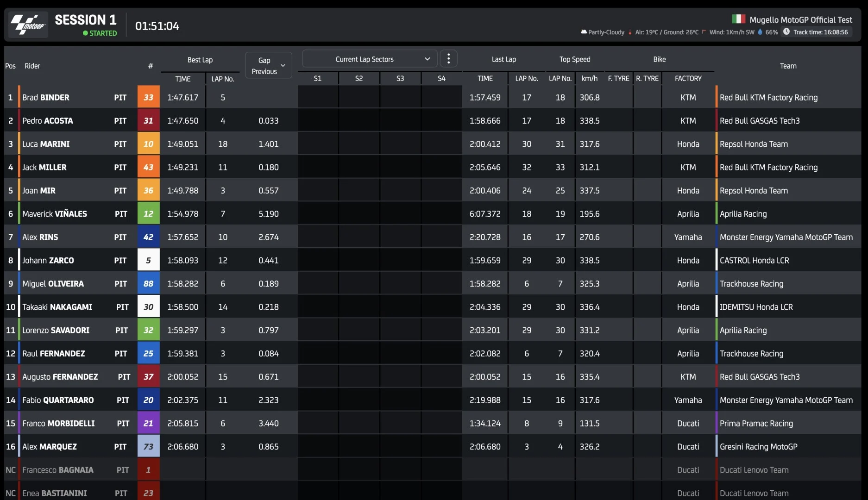
Task: Click the Mugello MotoGP Official Test title
Action: pos(801,19)
